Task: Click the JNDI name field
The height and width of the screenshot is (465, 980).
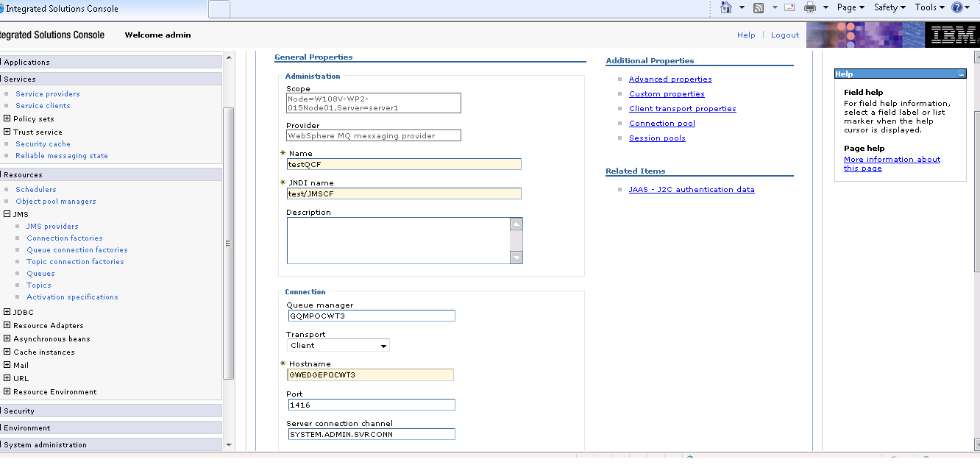Action: [x=404, y=194]
